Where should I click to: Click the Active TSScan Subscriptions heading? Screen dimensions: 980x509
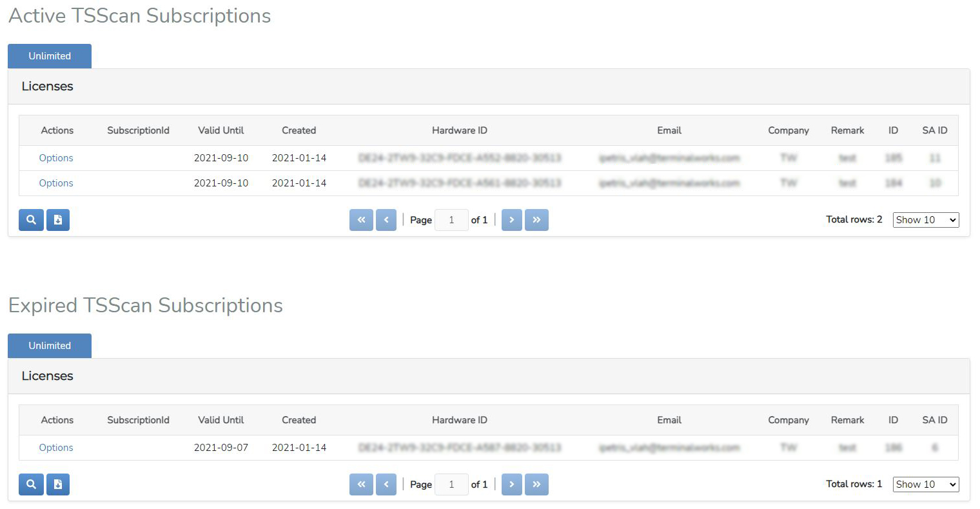pos(140,15)
